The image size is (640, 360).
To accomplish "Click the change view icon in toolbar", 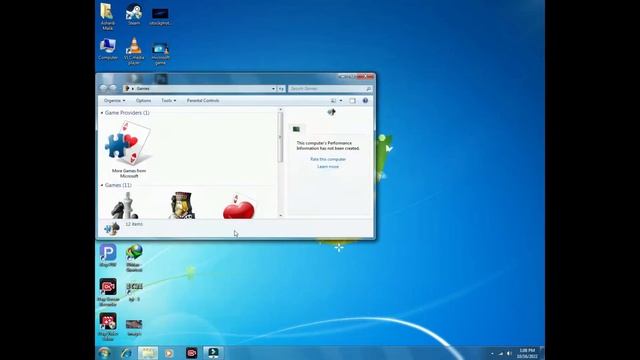I will tap(333, 100).
